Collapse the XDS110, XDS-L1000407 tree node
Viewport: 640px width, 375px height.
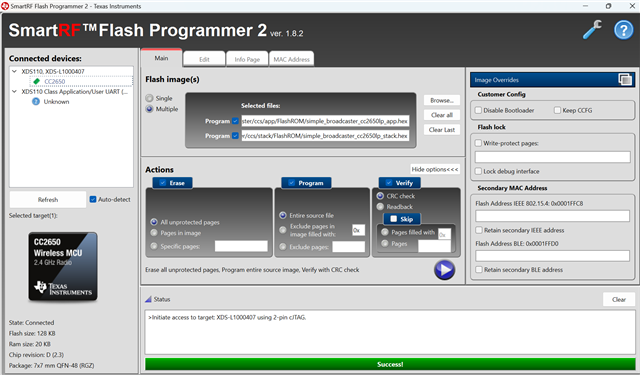(15, 71)
